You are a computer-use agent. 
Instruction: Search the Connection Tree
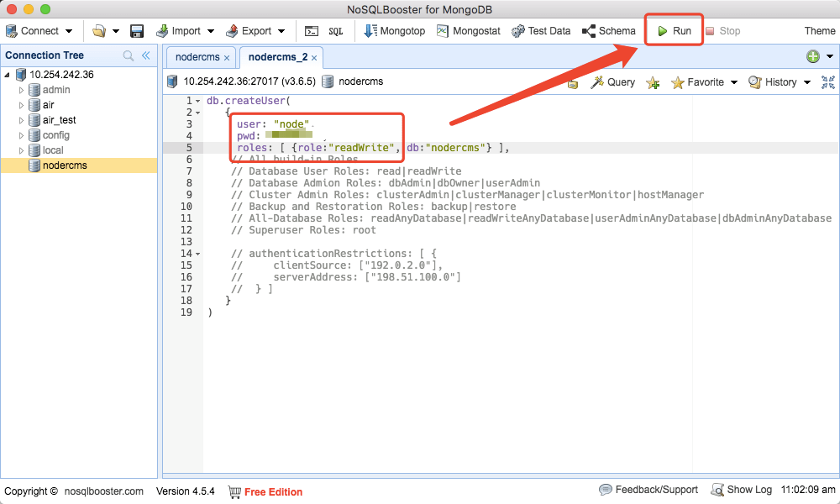[x=128, y=55]
